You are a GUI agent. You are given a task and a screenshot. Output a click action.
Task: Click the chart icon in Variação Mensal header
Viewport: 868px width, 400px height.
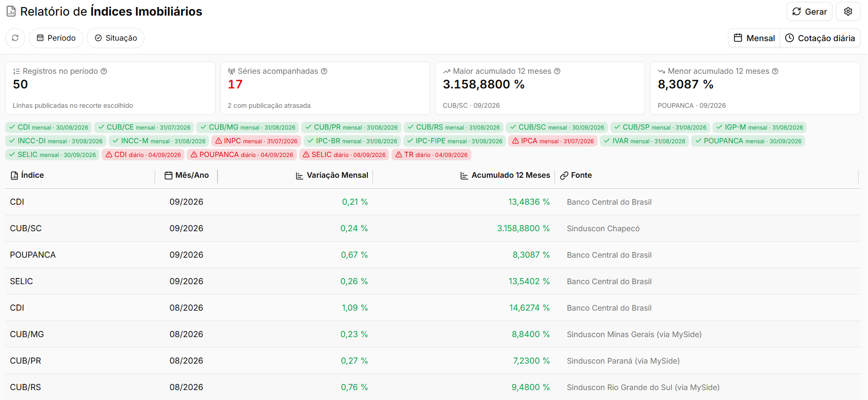300,176
